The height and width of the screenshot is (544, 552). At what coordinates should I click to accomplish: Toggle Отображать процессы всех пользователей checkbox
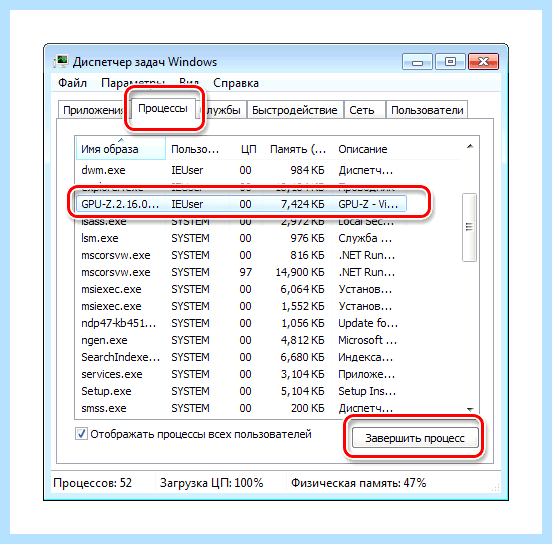(81, 434)
